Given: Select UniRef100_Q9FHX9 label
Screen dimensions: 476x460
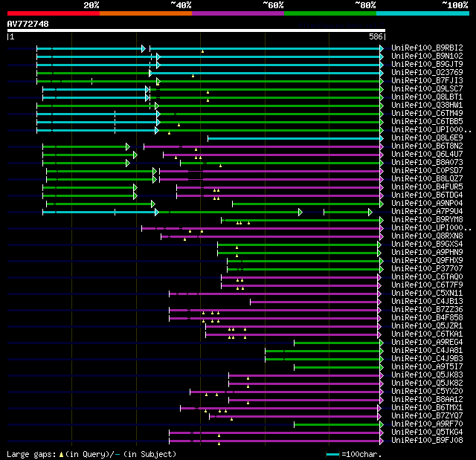Looking at the screenshot, I should 427,261.
